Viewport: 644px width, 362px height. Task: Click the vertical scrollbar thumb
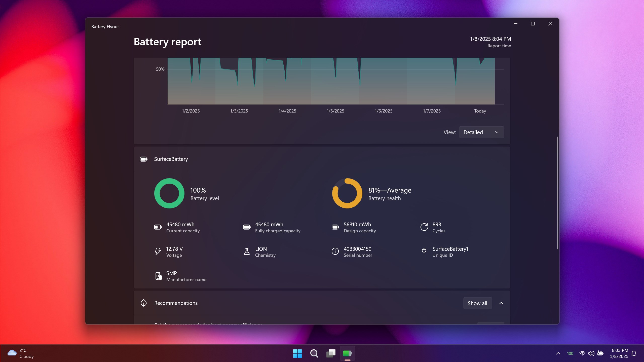coord(557,193)
